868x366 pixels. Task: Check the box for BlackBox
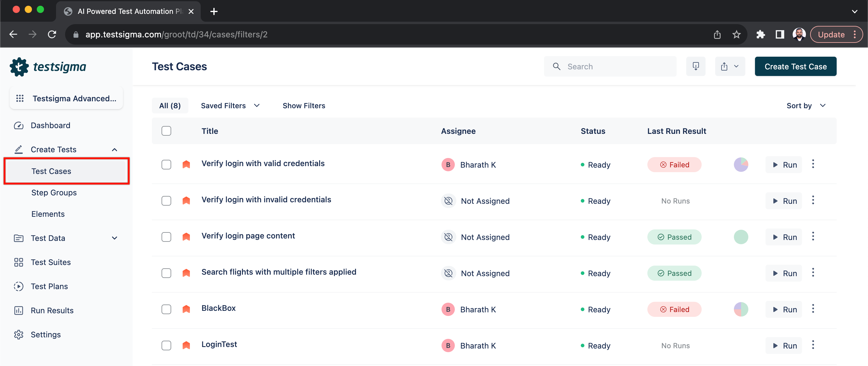(x=166, y=309)
